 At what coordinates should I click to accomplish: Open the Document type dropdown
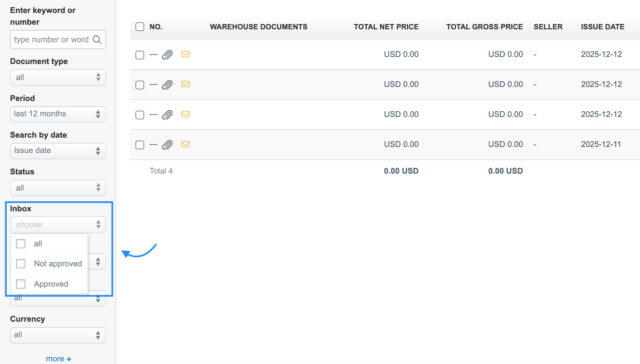58,77
